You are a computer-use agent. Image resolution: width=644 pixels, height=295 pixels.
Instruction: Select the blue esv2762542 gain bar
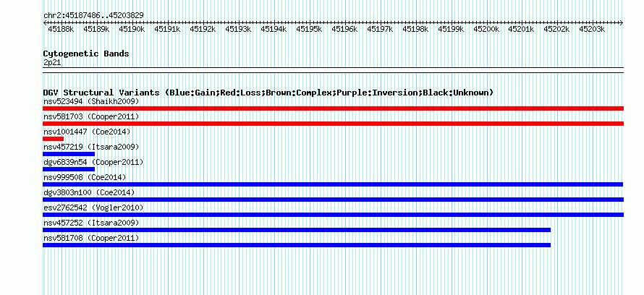pyautogui.click(x=333, y=215)
